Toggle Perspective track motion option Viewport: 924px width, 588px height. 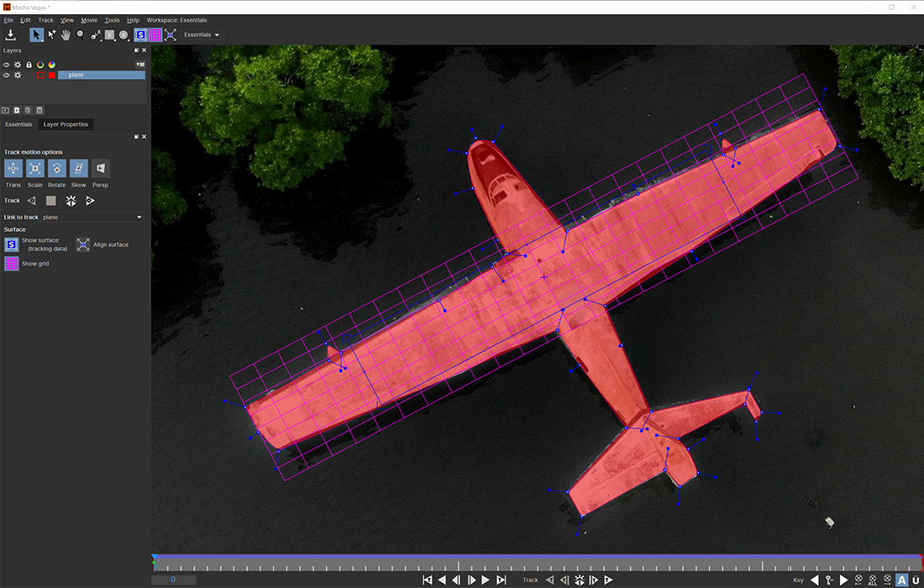tap(100, 169)
